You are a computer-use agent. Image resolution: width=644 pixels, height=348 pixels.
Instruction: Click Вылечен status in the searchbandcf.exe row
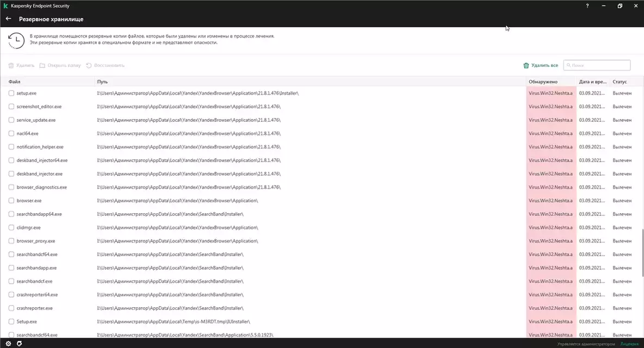pyautogui.click(x=622, y=281)
